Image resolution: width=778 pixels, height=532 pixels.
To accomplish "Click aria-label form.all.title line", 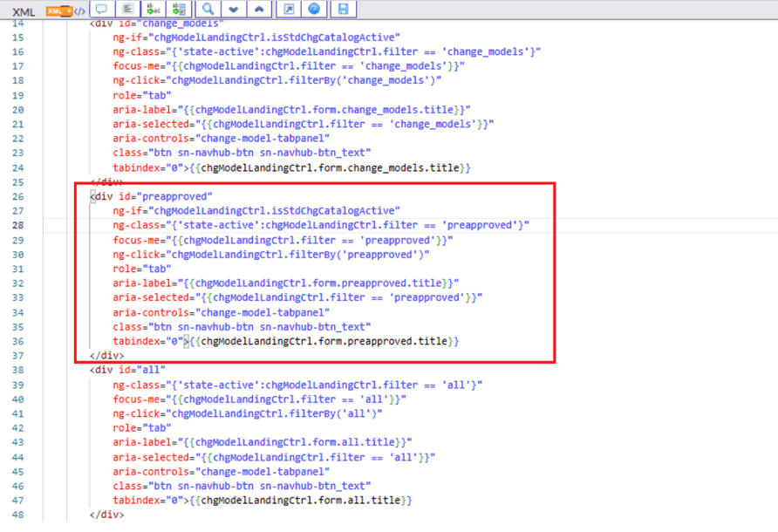I will pos(262,442).
